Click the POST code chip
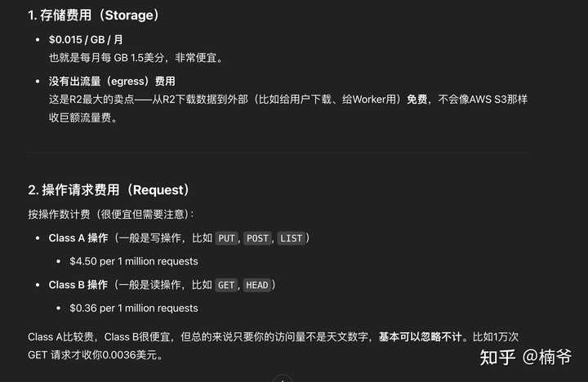The height and width of the screenshot is (382, 588). 257,238
